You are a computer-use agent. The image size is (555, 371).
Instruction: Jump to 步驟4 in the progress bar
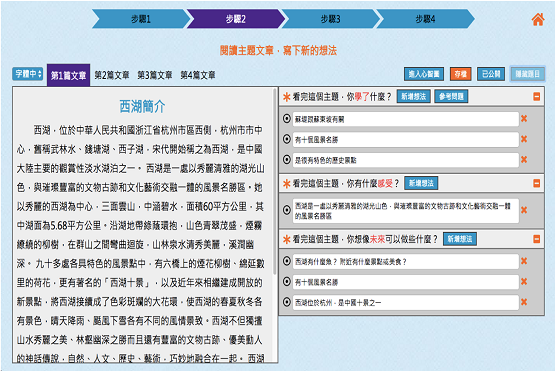pos(425,19)
